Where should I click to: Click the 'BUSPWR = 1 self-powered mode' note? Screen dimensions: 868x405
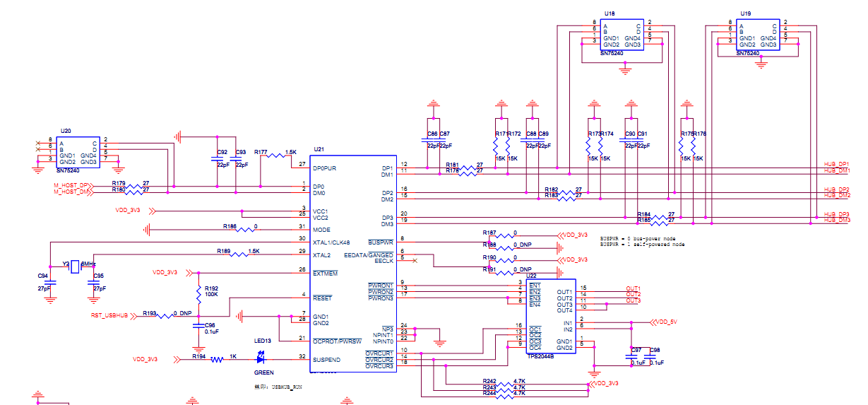point(642,245)
